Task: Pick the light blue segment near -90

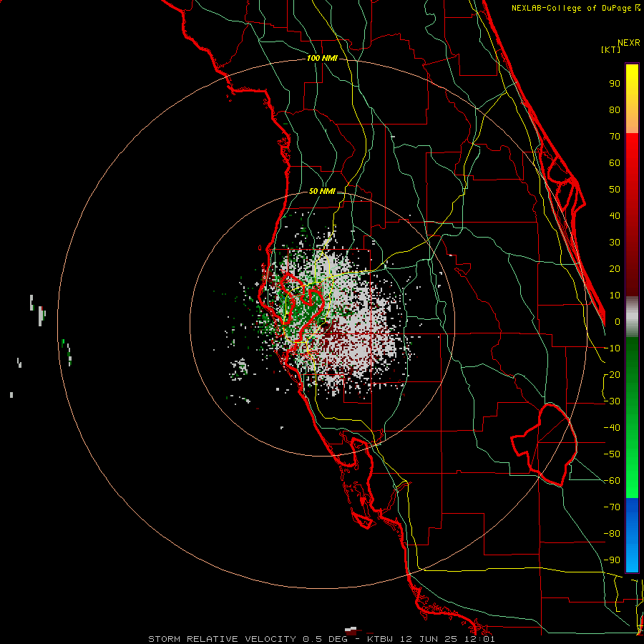Action: 632,559
